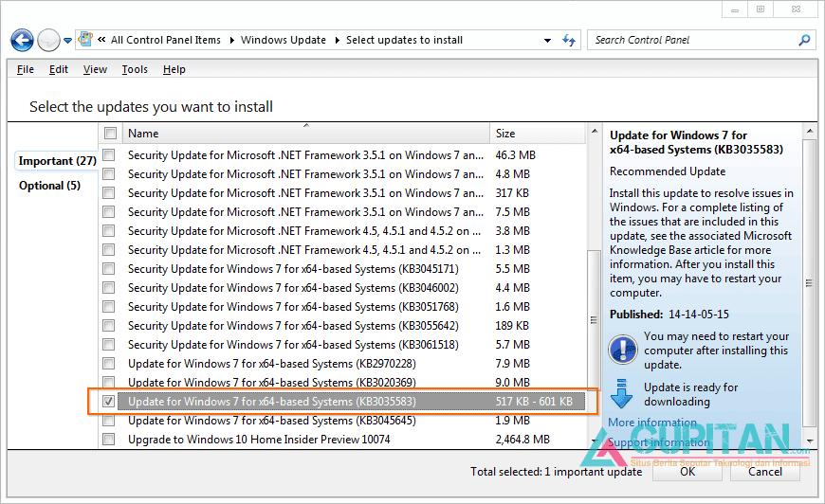Check the KB3045645 update box
This screenshot has height=504, width=825.
(x=108, y=421)
